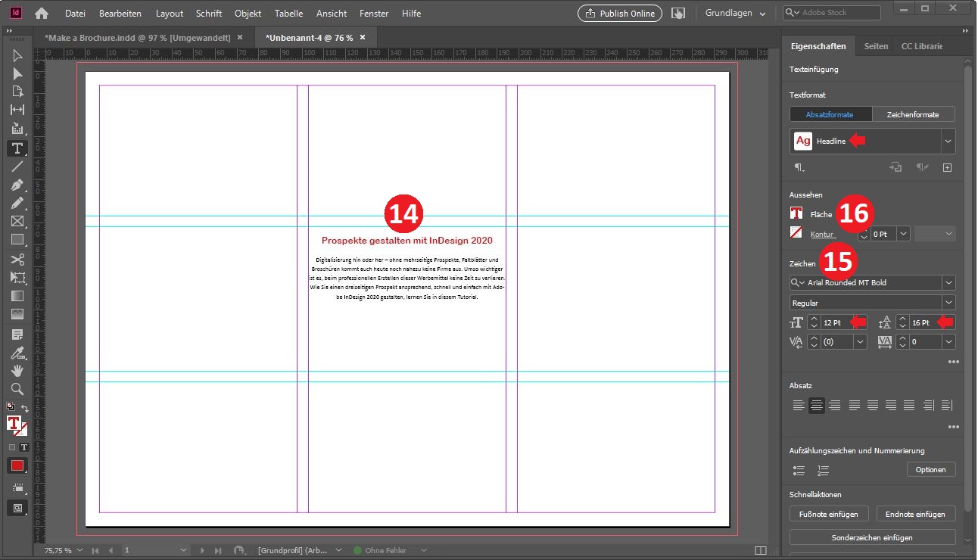The image size is (978, 560).
Task: Pick the Zoom tool
Action: [x=17, y=389]
